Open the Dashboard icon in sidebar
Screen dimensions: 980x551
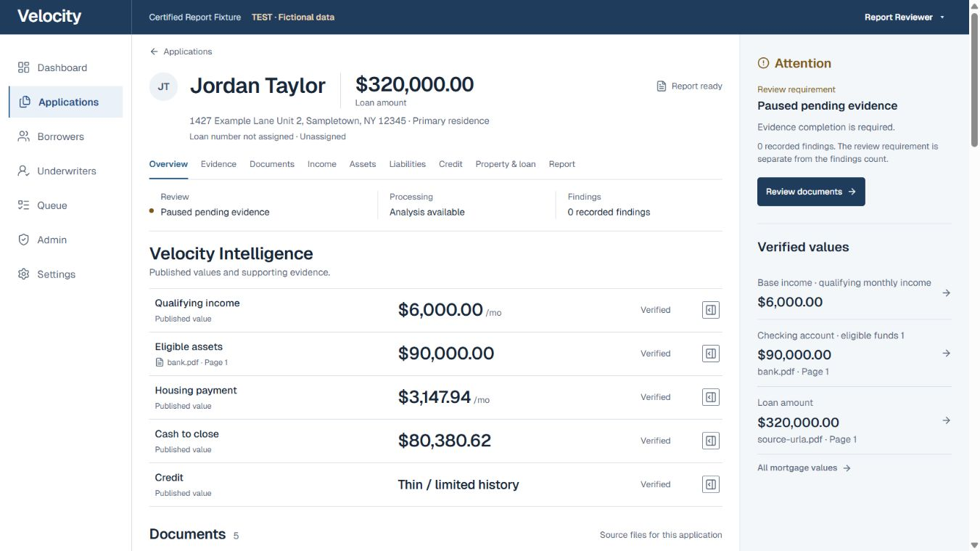pyautogui.click(x=24, y=68)
